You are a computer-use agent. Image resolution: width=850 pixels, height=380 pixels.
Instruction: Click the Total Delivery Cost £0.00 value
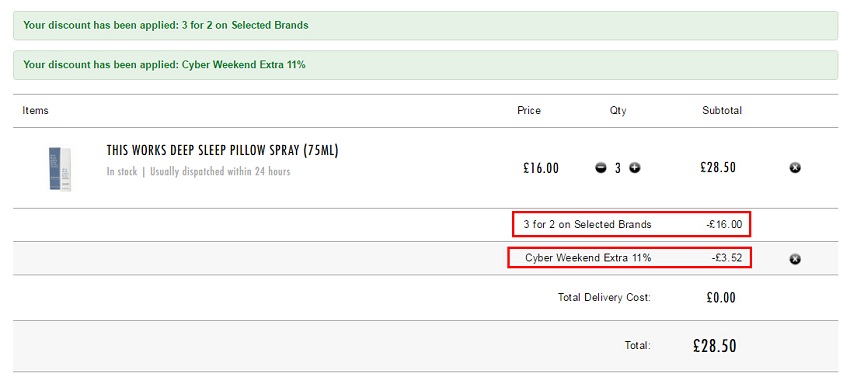tap(721, 298)
